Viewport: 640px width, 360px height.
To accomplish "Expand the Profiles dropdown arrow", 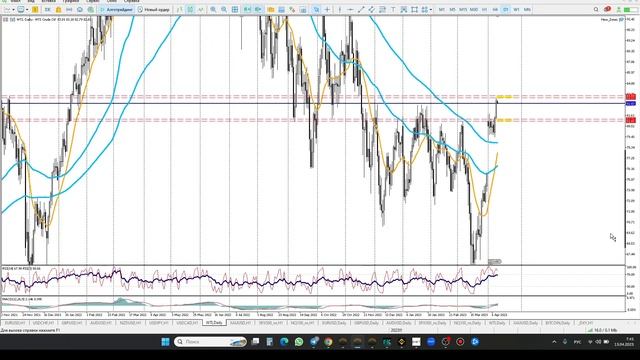I will 27,9.
